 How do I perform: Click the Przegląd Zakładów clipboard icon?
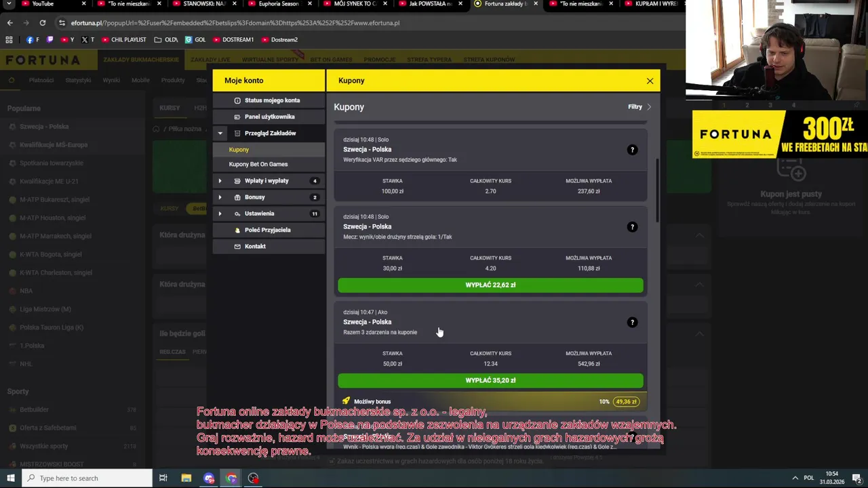237,134
